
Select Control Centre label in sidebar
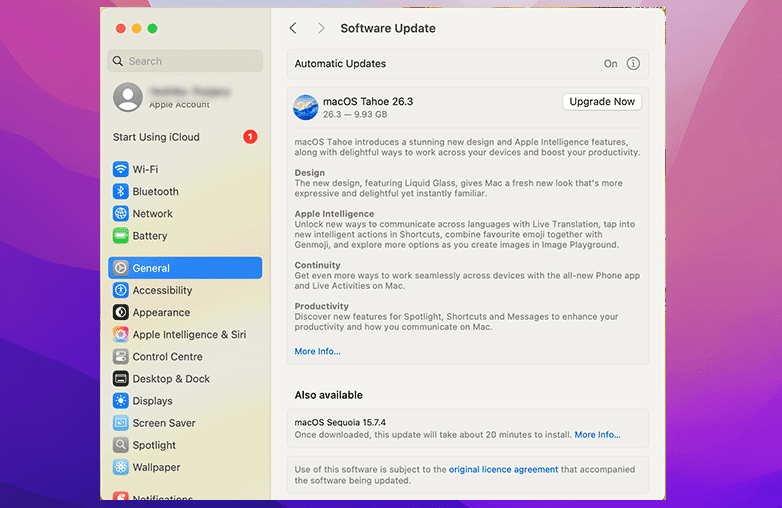tap(168, 356)
